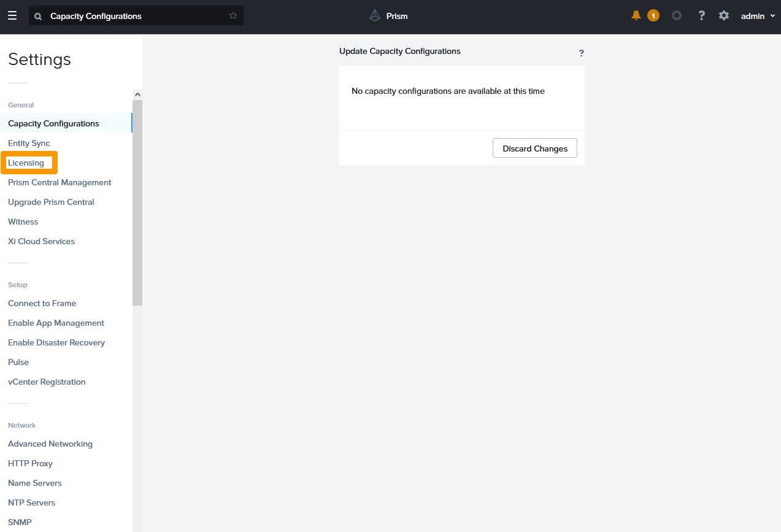Open the vCenter Registration page
This screenshot has width=781, height=532.
click(47, 382)
